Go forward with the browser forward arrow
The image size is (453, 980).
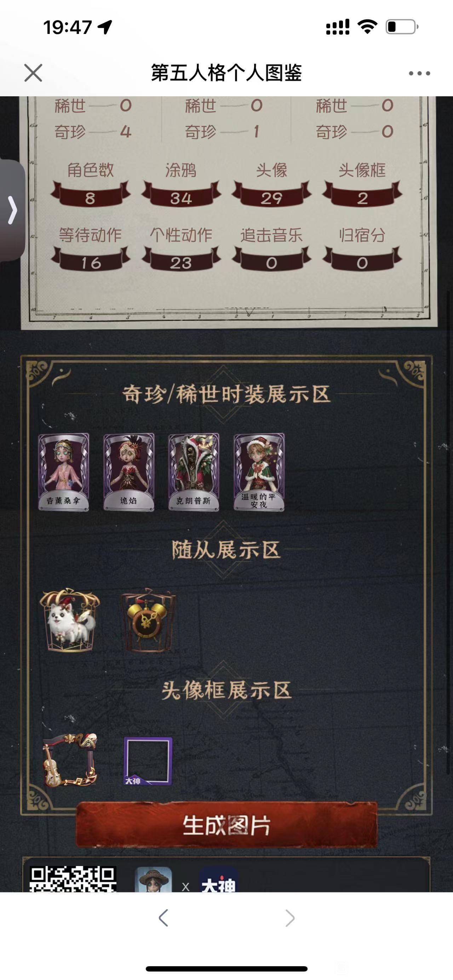(290, 918)
